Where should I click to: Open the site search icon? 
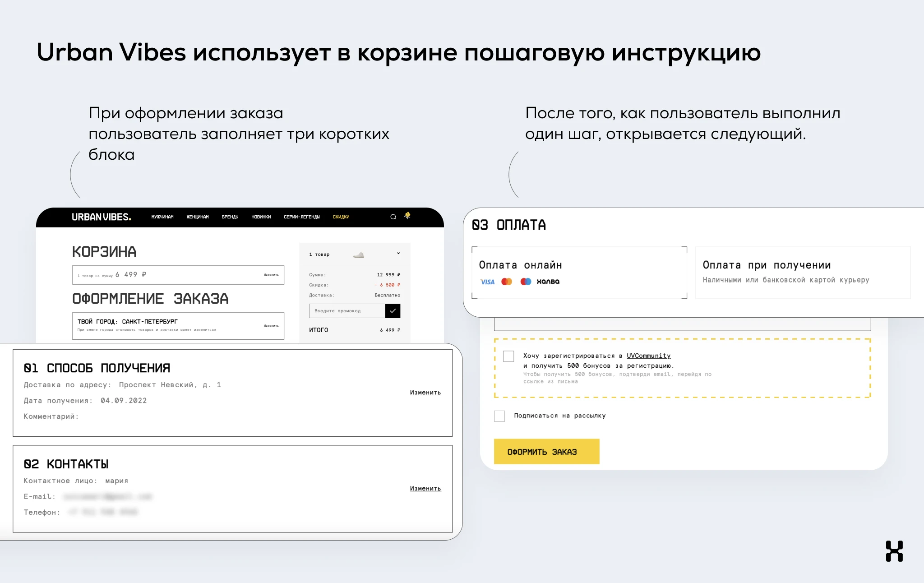393,217
